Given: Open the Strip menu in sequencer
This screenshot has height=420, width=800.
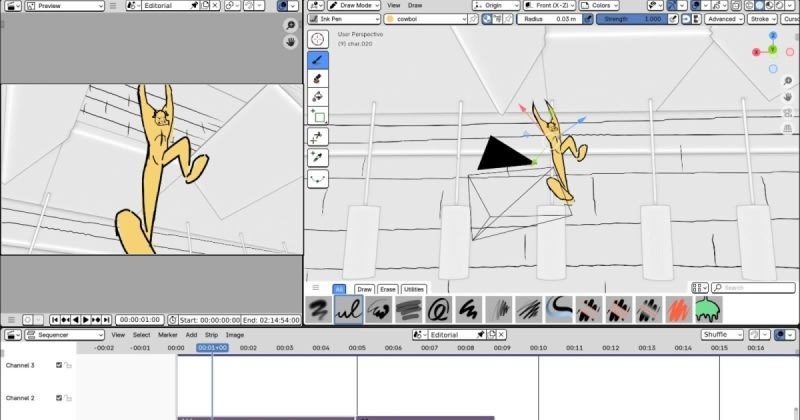Looking at the screenshot, I should [x=211, y=335].
